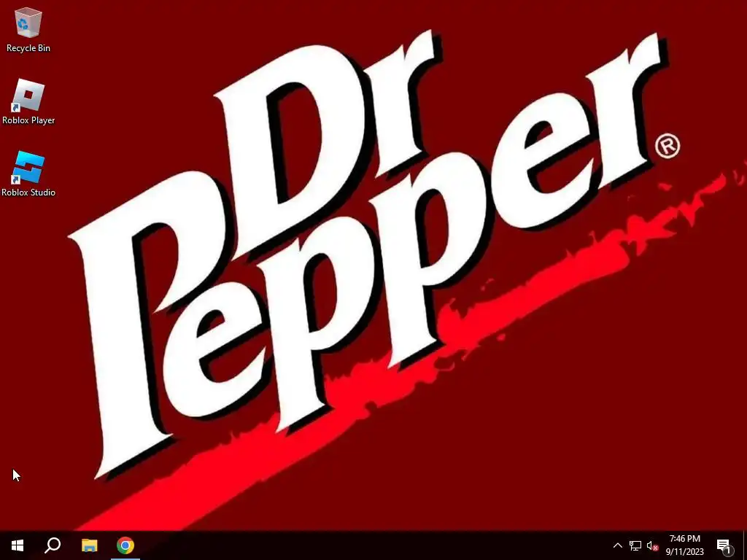Viewport: 747px width, 560px height.
Task: Switch to Google Chrome on taskbar
Action: pos(125,545)
